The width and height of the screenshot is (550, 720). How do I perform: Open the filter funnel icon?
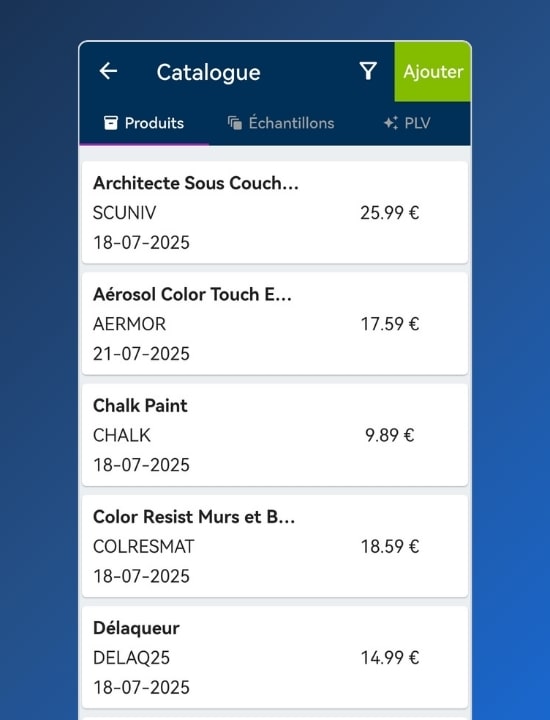point(368,71)
